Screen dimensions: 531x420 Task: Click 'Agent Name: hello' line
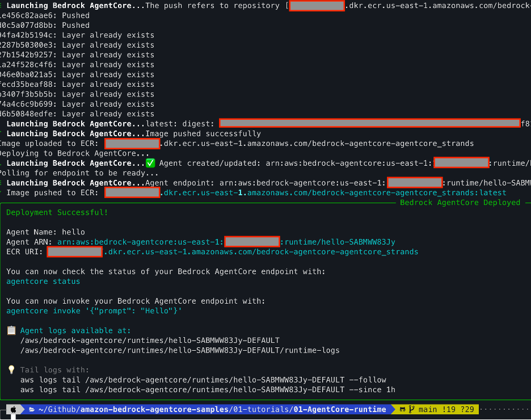tap(46, 232)
